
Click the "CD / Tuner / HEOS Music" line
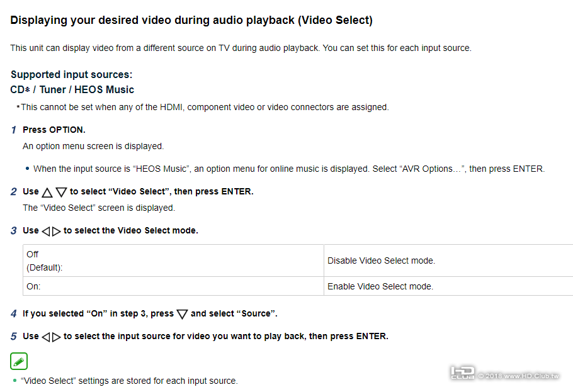click(72, 90)
